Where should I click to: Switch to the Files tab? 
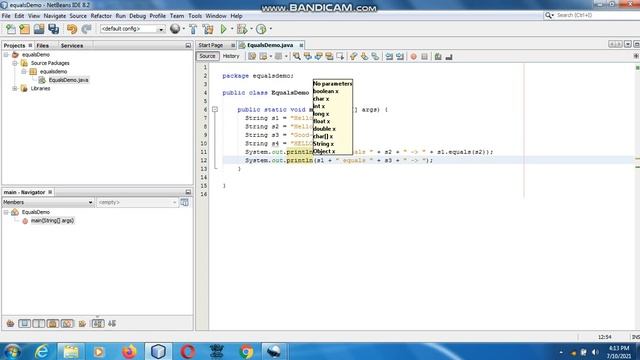point(42,46)
